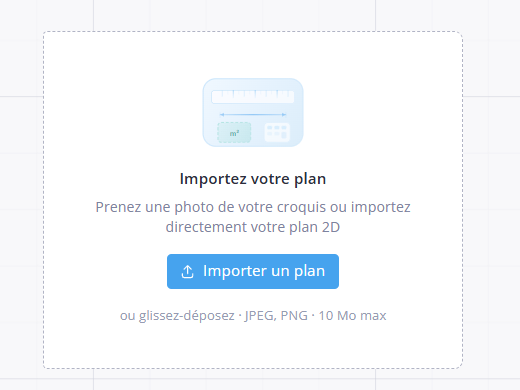Image resolution: width=520 pixels, height=390 pixels.
Task: Click the light blue plan illustration card
Action: (x=253, y=112)
